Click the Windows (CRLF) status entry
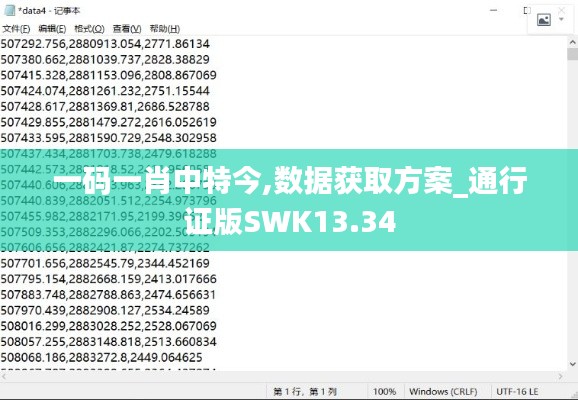The height and width of the screenshot is (400, 578). click(443, 391)
